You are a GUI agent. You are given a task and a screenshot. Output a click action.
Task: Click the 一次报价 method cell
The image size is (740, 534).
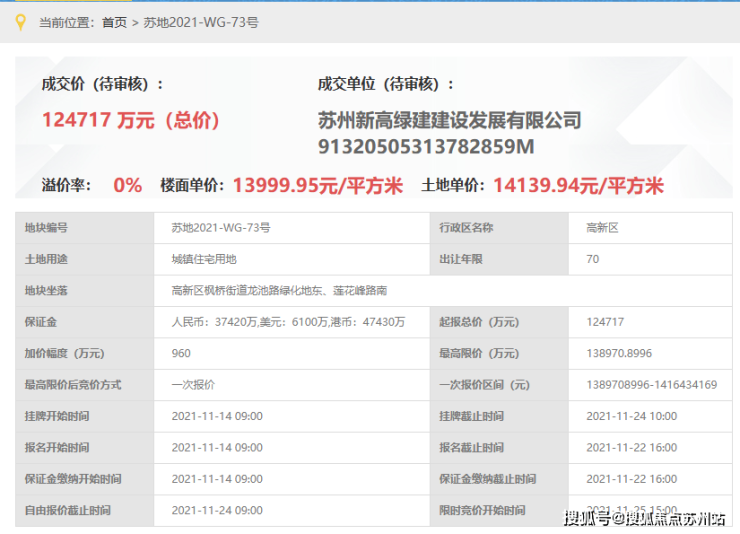(x=193, y=384)
